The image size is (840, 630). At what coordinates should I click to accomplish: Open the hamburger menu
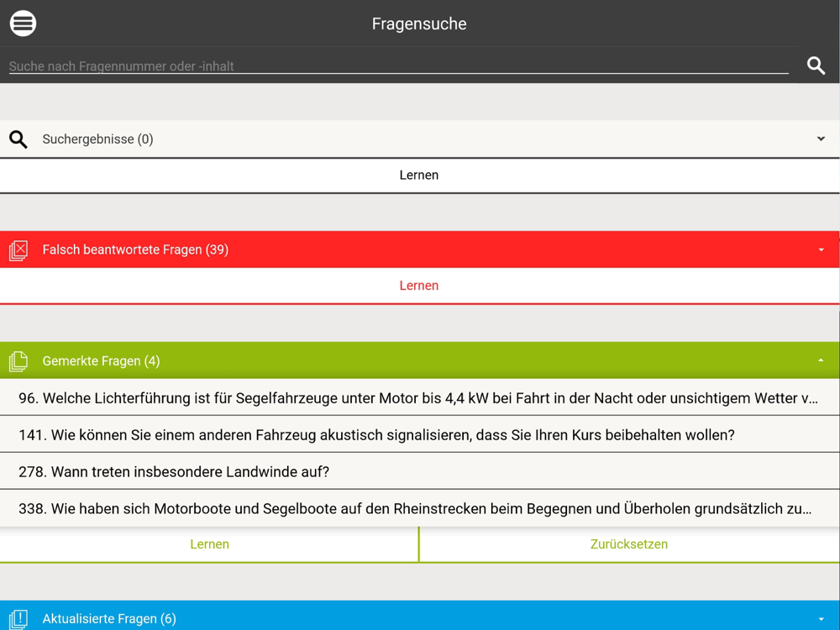pyautogui.click(x=23, y=23)
